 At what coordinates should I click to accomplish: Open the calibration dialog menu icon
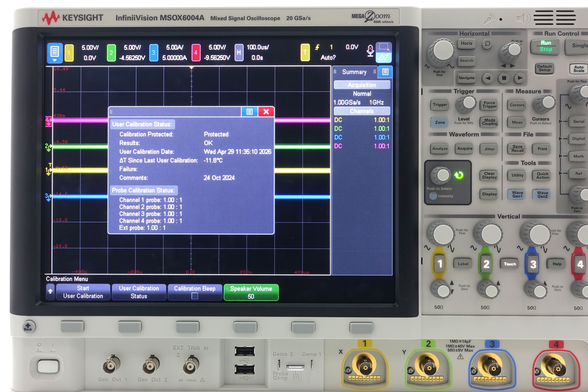coord(249,112)
